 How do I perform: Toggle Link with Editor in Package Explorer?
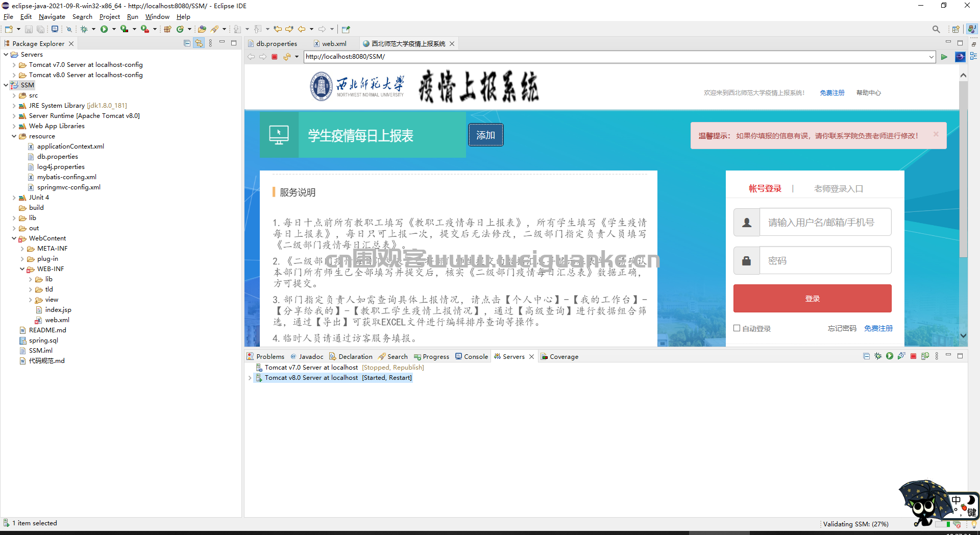[199, 43]
